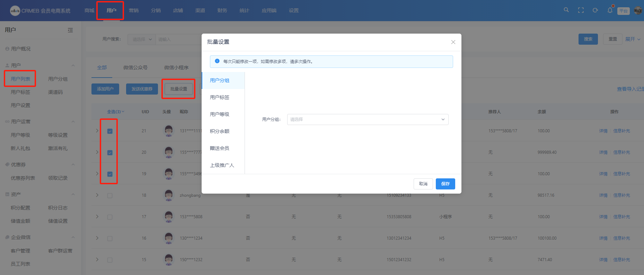
Task: Click the search magnifier icon in header
Action: (x=566, y=10)
